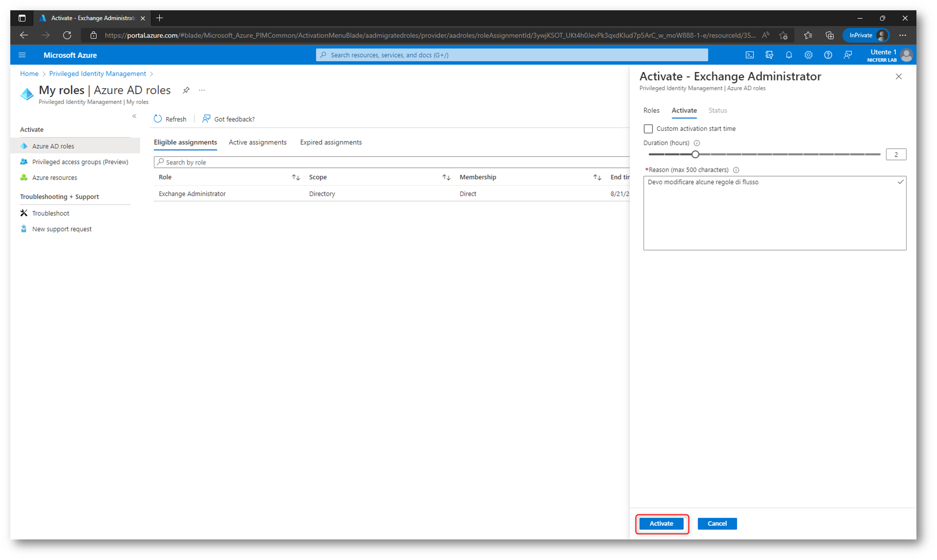Click the Duration hours slider handle
Image resolution: width=937 pixels, height=560 pixels.
click(695, 154)
